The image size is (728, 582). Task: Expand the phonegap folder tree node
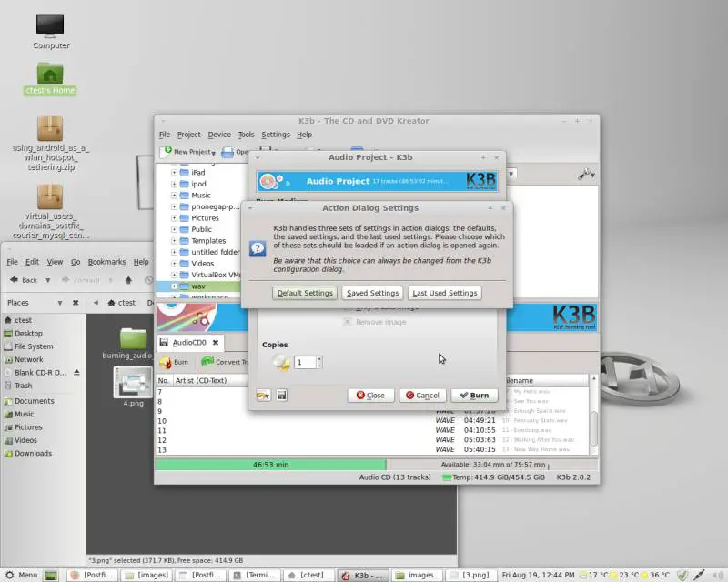[x=174, y=206]
